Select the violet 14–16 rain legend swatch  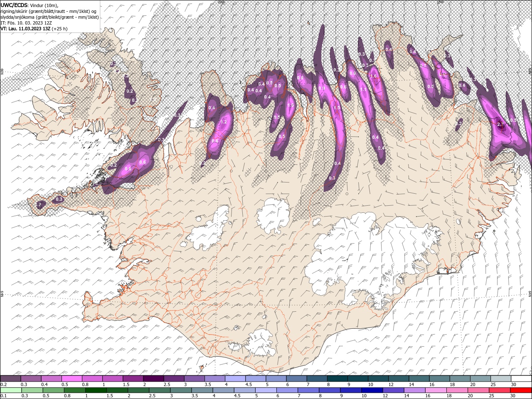414,390
